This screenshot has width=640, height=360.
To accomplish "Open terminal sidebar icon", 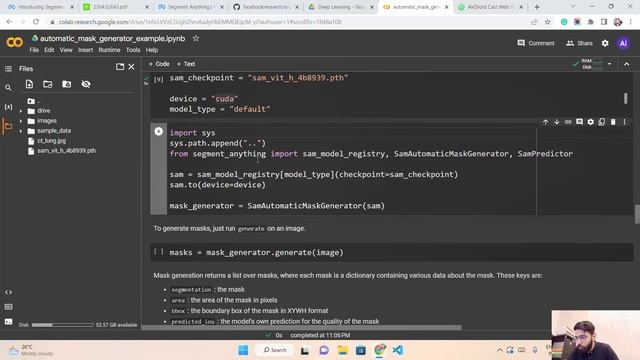I will click(x=8, y=322).
